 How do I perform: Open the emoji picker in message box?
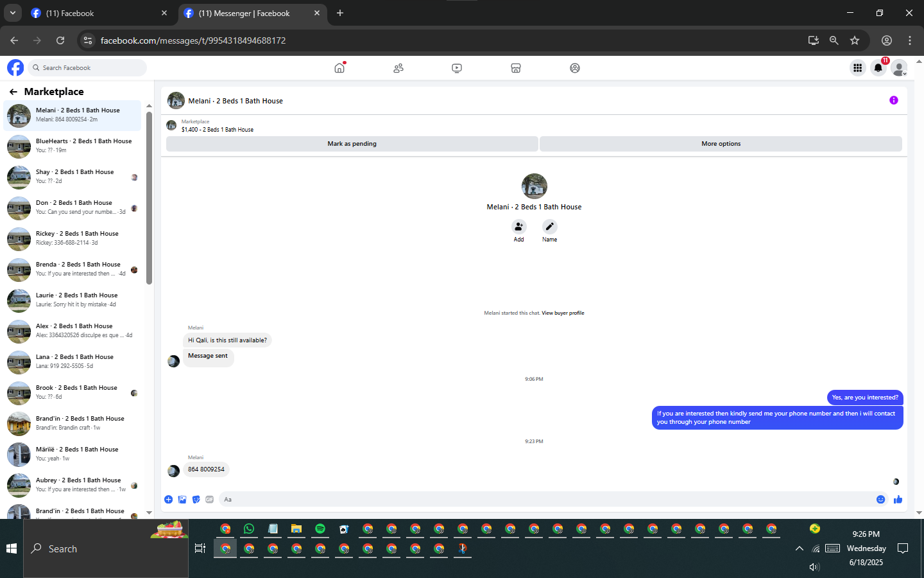tap(881, 500)
